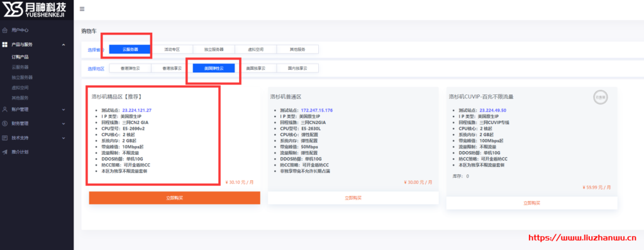Collapse the 产品与服务 chevron
This screenshot has height=250, width=644.
point(64,45)
